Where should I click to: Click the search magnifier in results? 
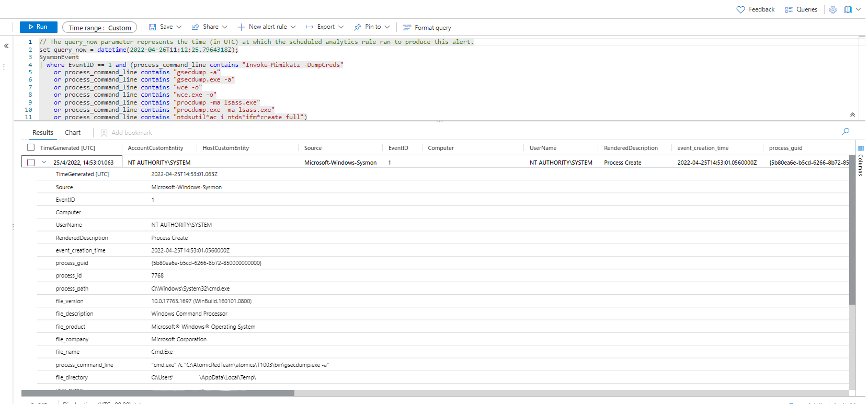pyautogui.click(x=846, y=132)
